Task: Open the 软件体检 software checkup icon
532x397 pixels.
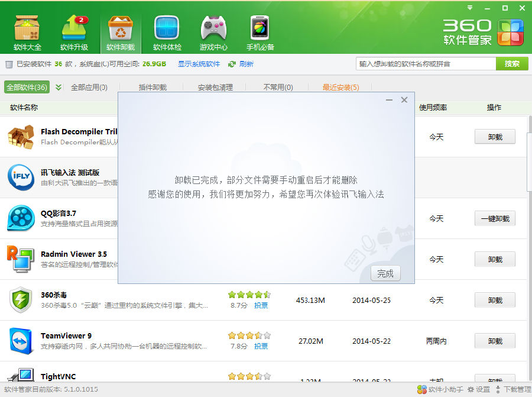Action: [x=167, y=33]
